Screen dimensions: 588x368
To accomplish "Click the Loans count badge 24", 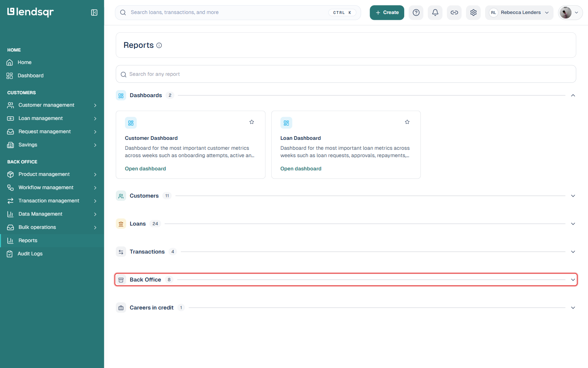I will coord(155,224).
